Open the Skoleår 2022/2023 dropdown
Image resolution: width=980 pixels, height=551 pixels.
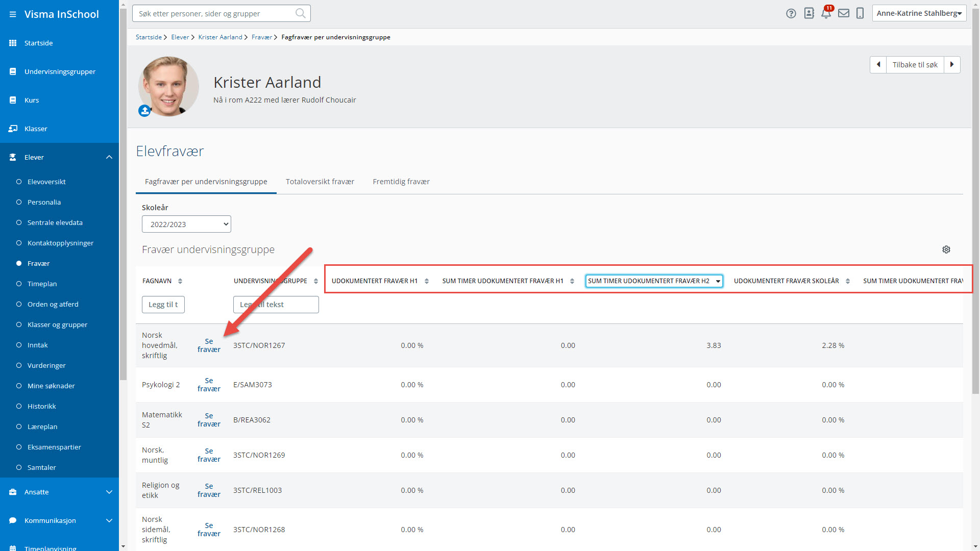click(186, 224)
